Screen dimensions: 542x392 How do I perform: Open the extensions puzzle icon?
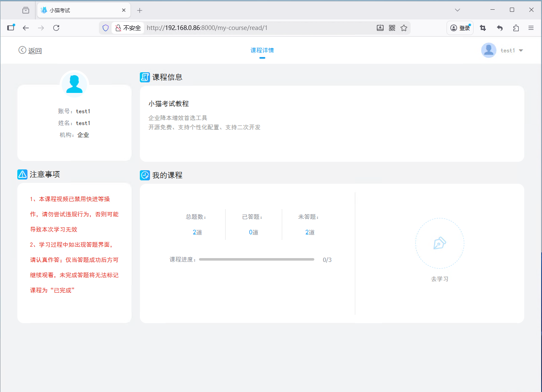pyautogui.click(x=516, y=28)
